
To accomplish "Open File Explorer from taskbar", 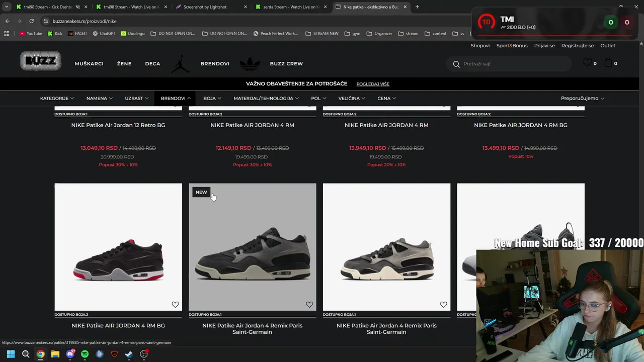I will tap(55, 354).
